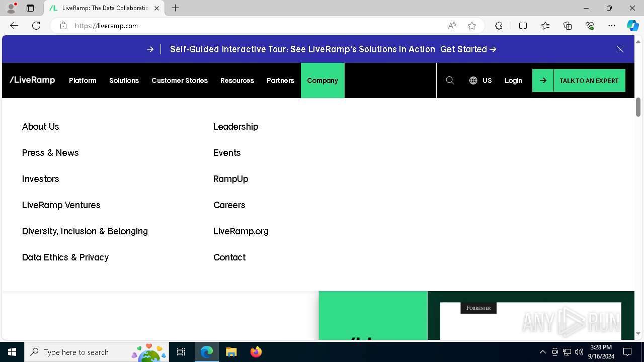Open Read aloud icon in address bar
Viewport: 644px width, 362px height.
(x=452, y=26)
